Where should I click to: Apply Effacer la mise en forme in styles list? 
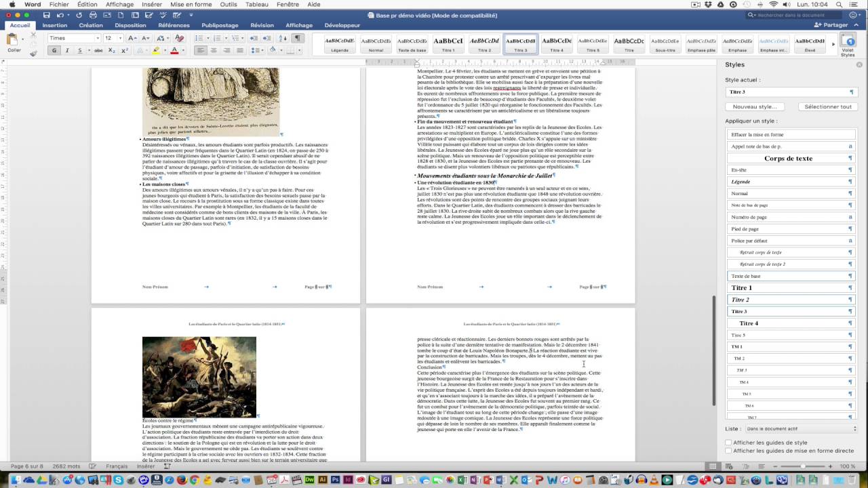791,134
